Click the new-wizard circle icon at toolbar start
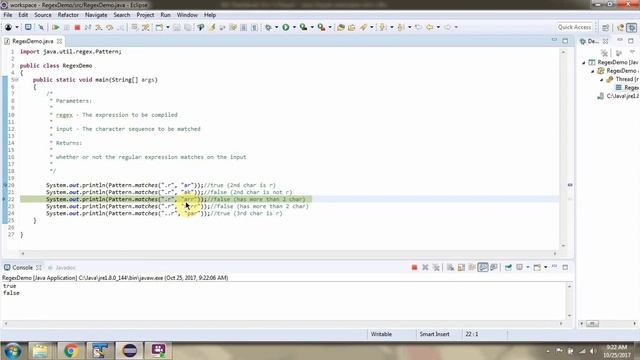 8,27
